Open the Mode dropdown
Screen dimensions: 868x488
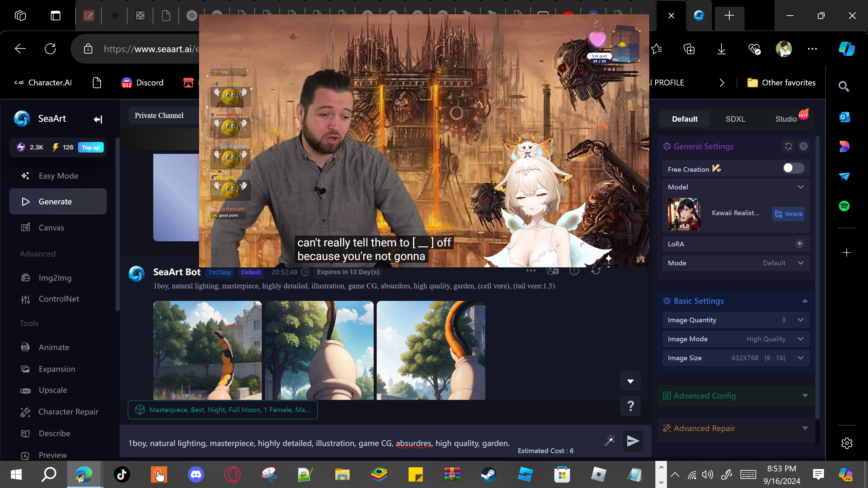coord(736,263)
